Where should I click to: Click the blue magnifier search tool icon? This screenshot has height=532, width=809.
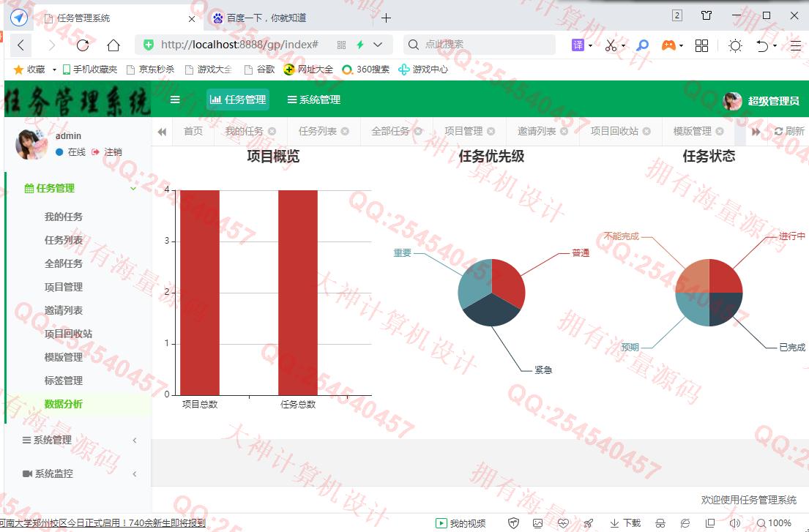tap(642, 45)
